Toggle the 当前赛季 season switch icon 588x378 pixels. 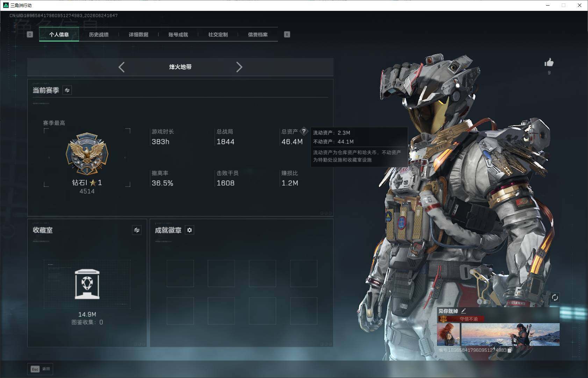coord(67,90)
